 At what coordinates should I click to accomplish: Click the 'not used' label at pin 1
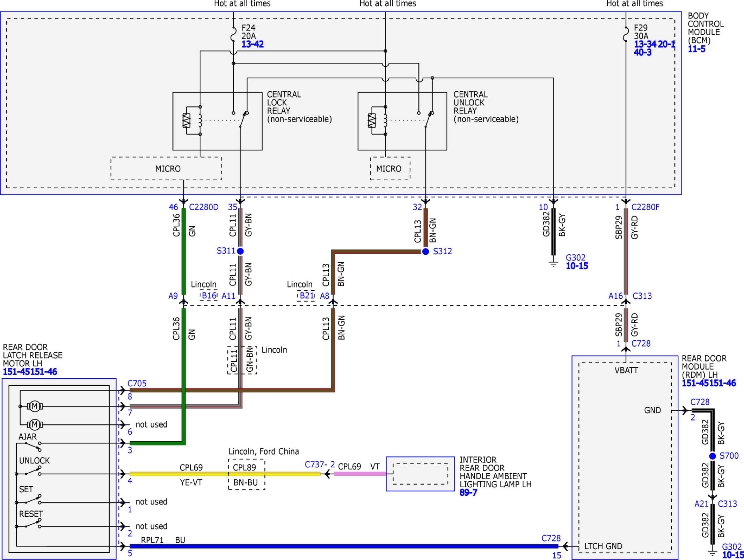pos(151,502)
